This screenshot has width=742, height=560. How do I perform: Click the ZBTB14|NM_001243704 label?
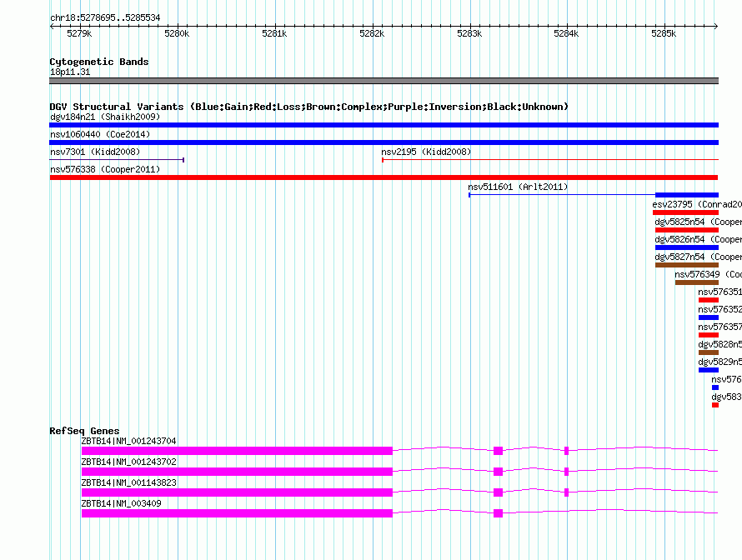128,441
